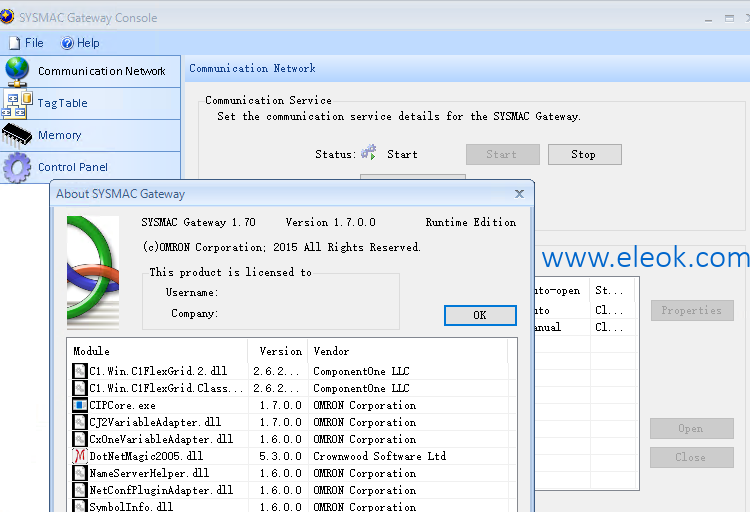Select the C1.Win.C1FlexGrid.2.dll module name
The image size is (750, 512).
158,371
